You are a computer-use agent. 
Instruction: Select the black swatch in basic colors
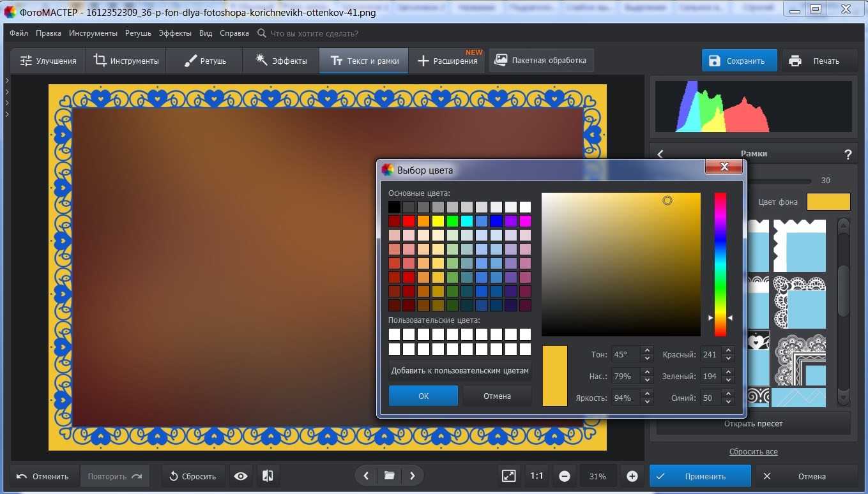(395, 207)
